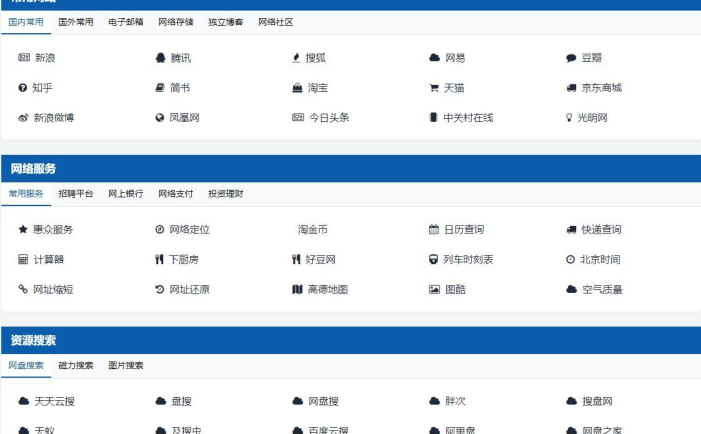Image resolution: width=701 pixels, height=434 pixels.
Task: Click the question mark icon beside 知乎
Action: point(22,88)
